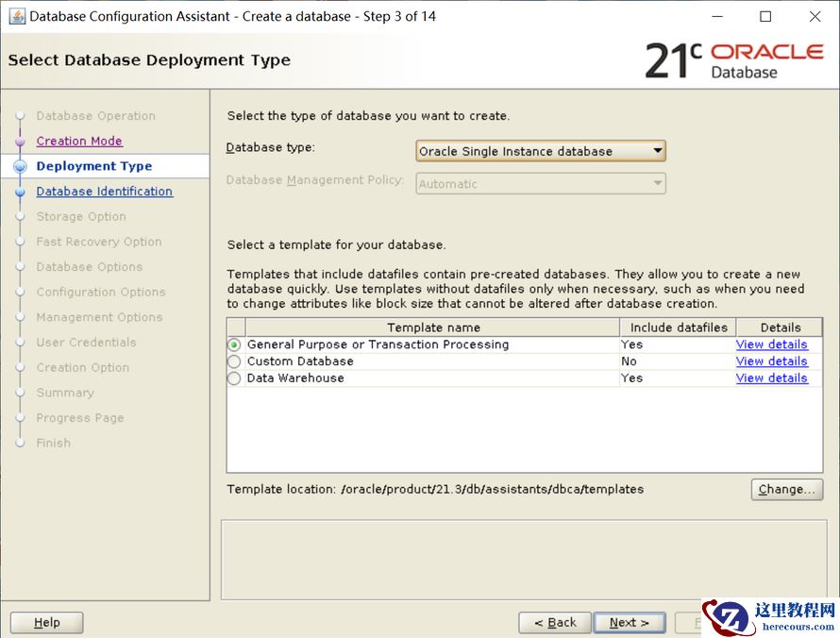This screenshot has height=638, width=840.
Task: Click the Template name column header
Action: click(433, 327)
